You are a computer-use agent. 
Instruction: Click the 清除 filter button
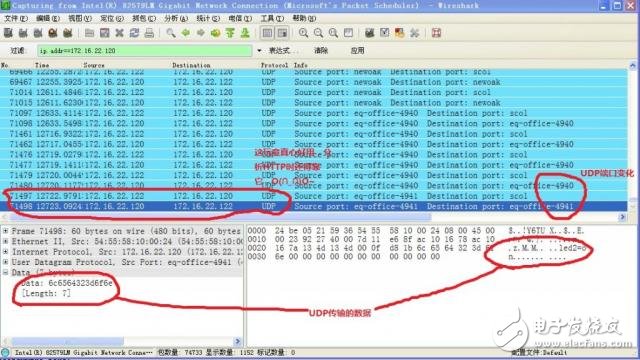point(321,51)
